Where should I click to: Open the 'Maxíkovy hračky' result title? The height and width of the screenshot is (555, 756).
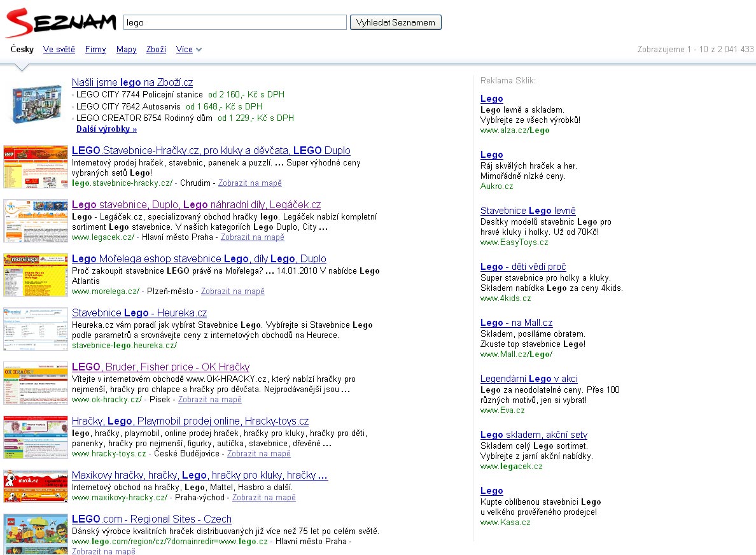tap(200, 475)
